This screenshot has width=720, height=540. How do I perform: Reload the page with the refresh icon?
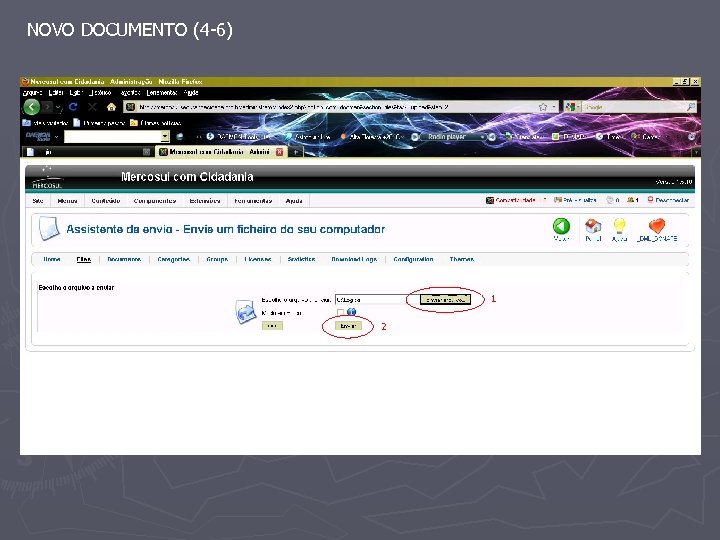click(73, 107)
